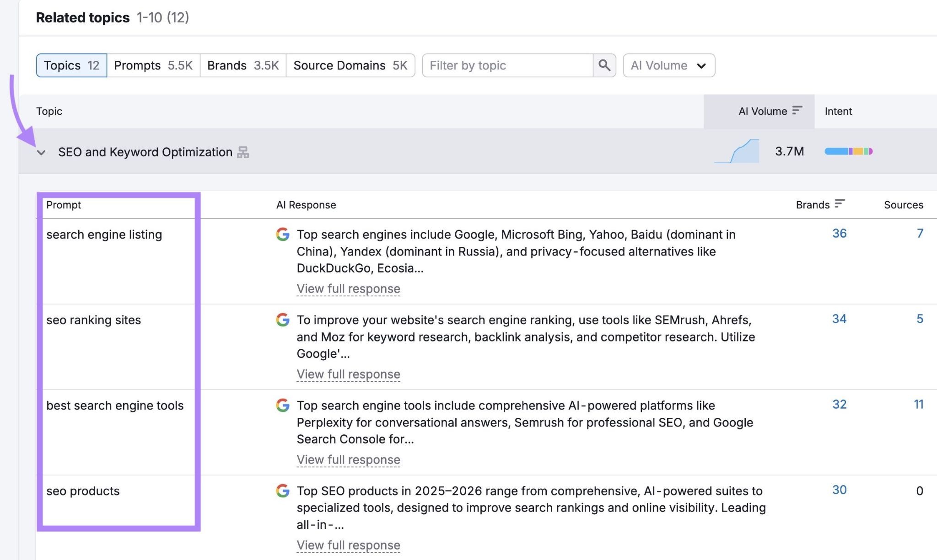
Task: Switch to the Brands tab
Action: pos(242,65)
